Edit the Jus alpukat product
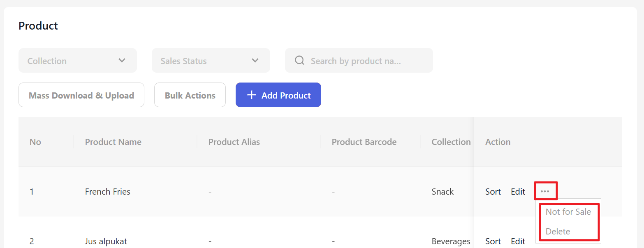Image resolution: width=644 pixels, height=248 pixels. click(518, 241)
